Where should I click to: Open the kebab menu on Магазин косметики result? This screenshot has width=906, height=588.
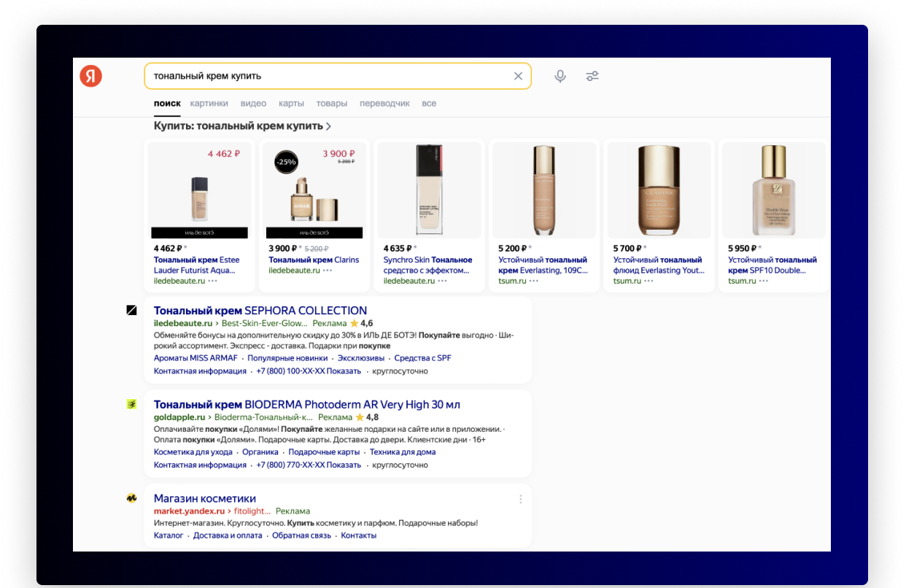[520, 498]
